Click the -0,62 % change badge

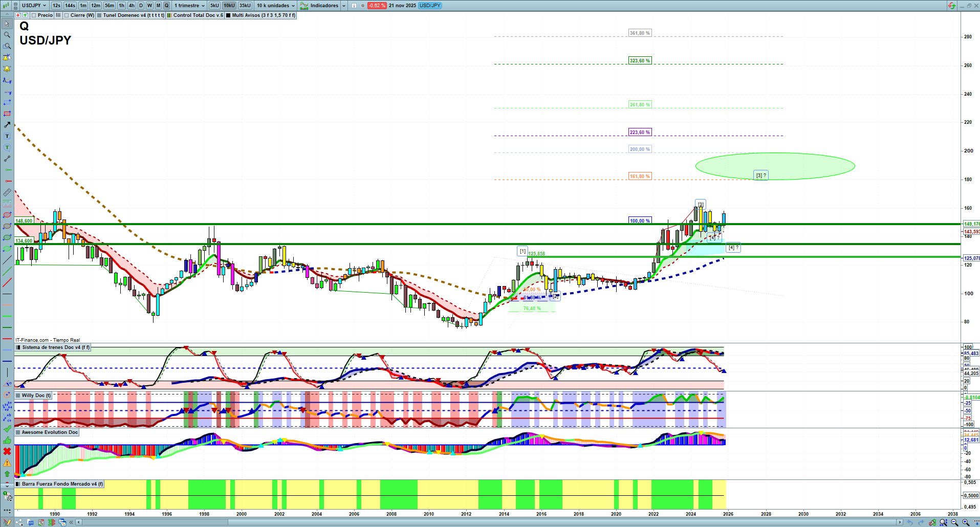377,6
